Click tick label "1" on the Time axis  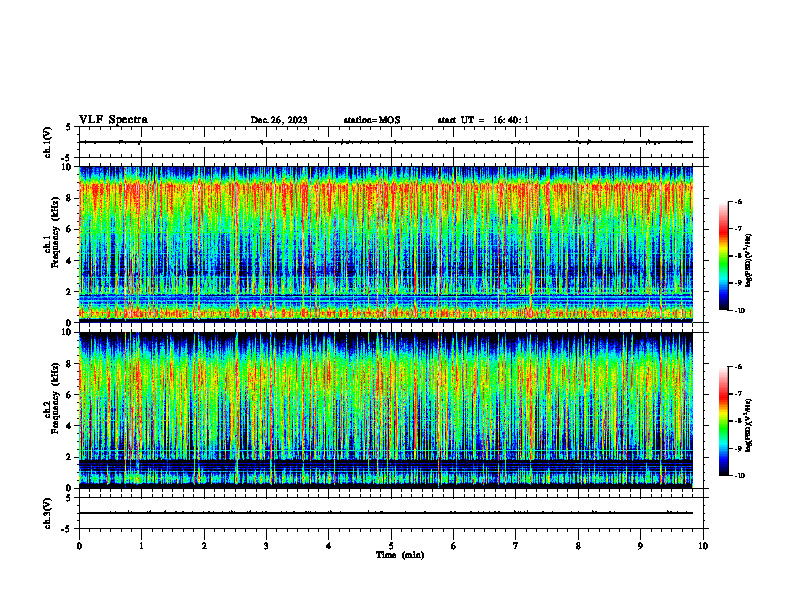point(141,546)
